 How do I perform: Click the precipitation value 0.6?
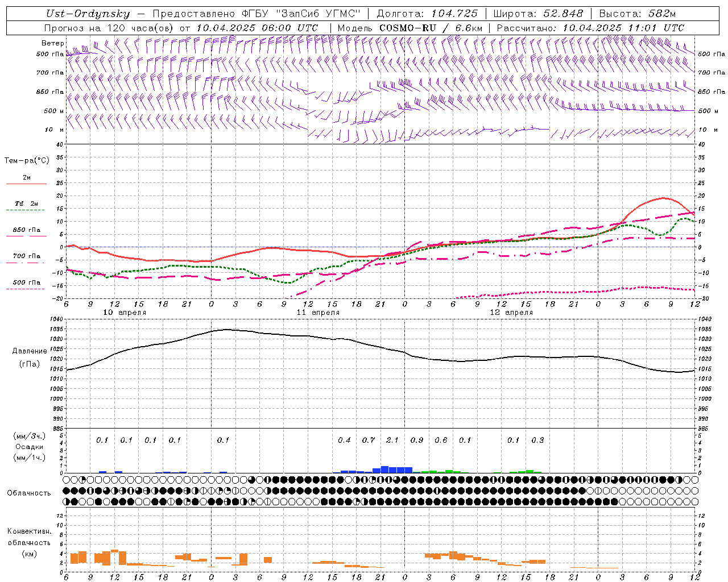(x=441, y=440)
